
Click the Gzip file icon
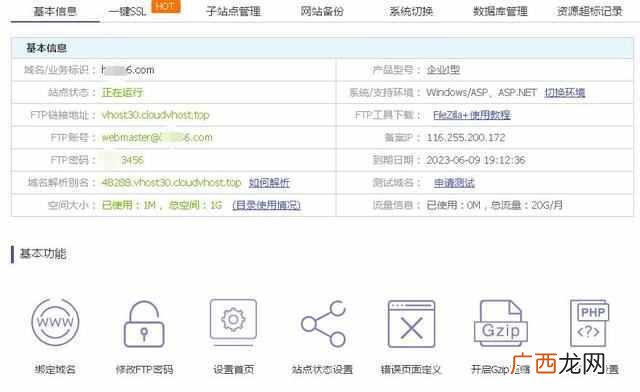pos(501,323)
